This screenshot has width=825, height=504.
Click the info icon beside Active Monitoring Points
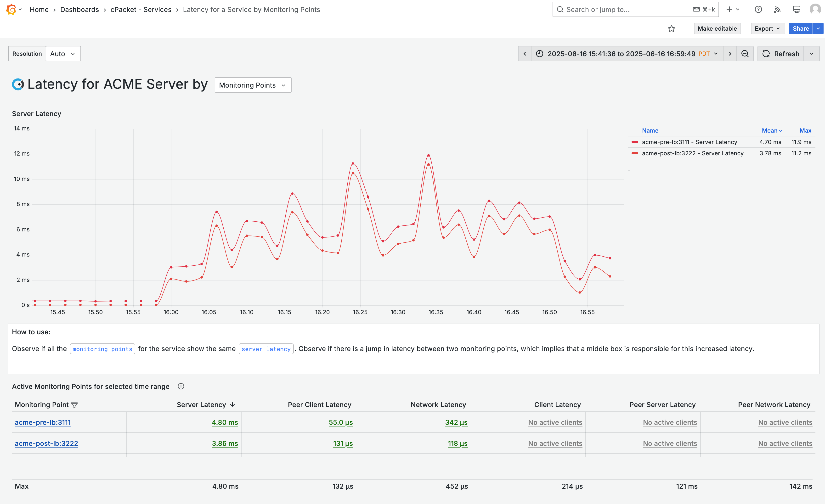pyautogui.click(x=181, y=386)
